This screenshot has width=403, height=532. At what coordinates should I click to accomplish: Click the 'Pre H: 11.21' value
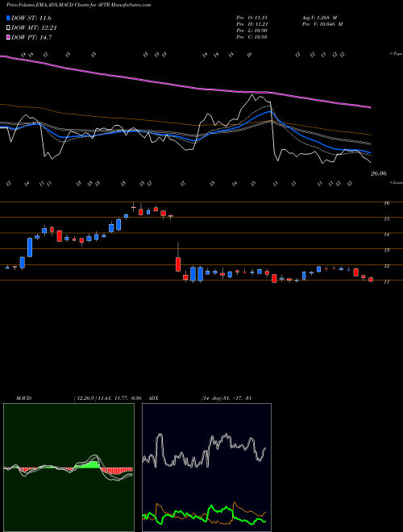point(252,24)
